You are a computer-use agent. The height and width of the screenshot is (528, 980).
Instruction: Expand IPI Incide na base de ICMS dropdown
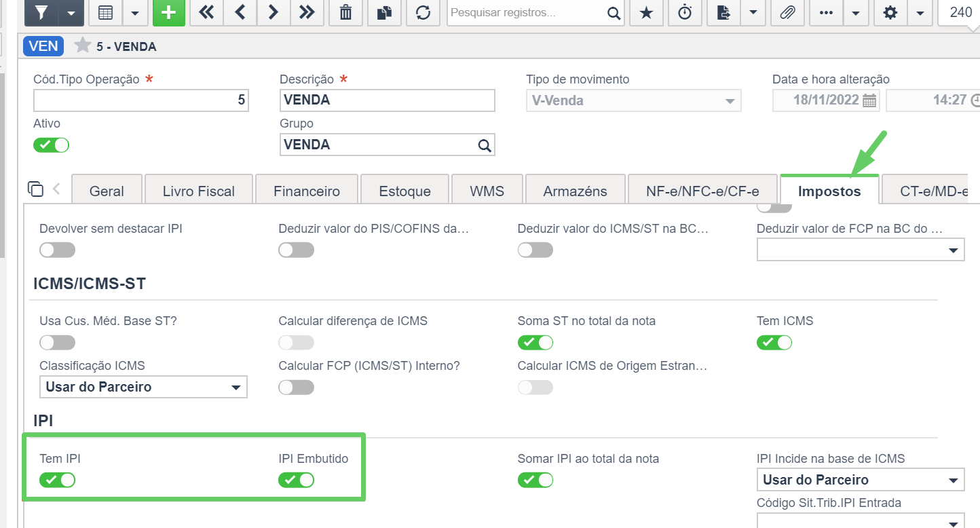(x=861, y=480)
